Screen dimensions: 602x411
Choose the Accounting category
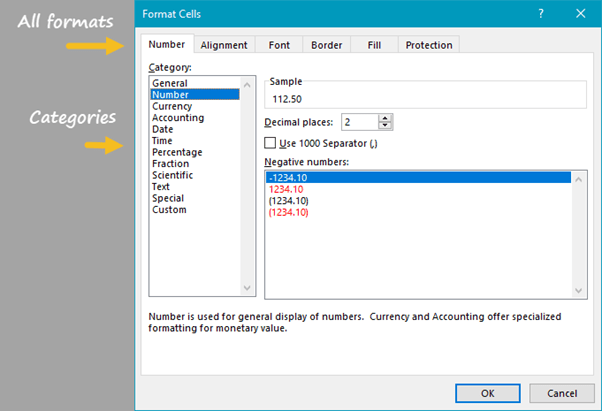[195, 117]
